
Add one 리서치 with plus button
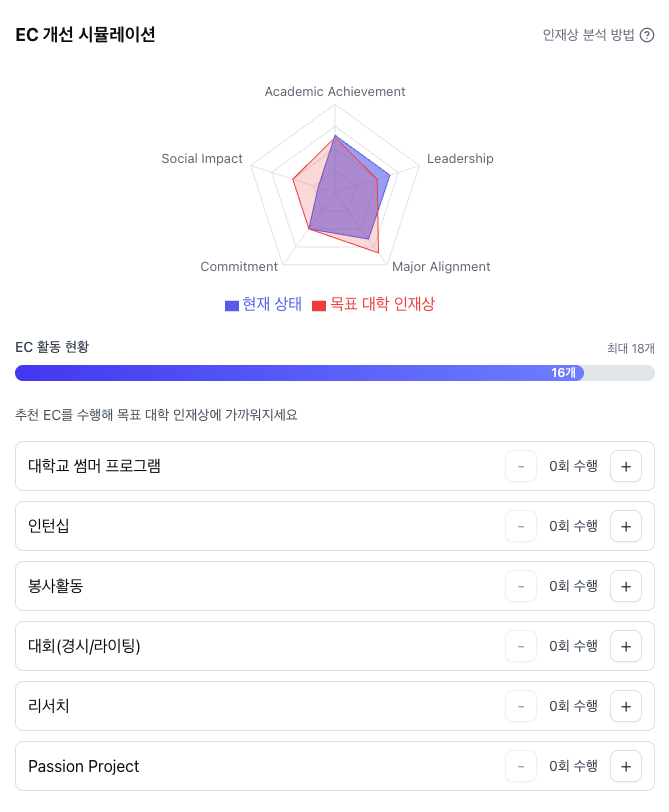[626, 706]
